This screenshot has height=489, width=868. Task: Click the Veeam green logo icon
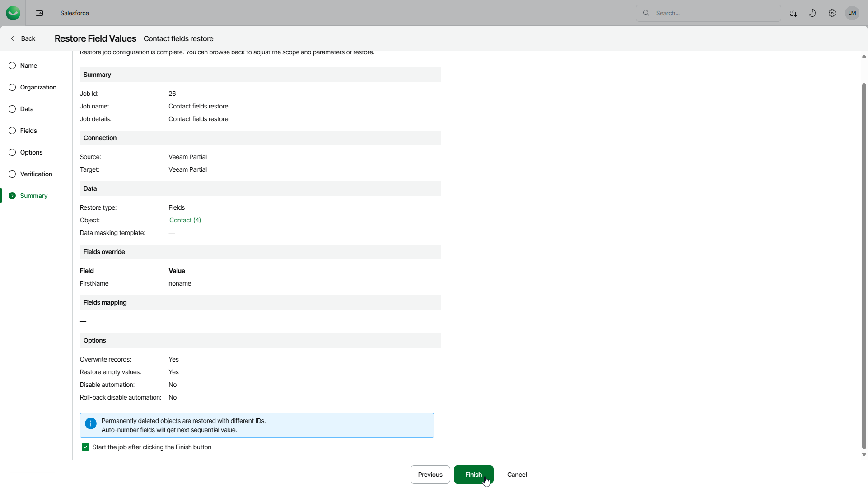tap(13, 13)
